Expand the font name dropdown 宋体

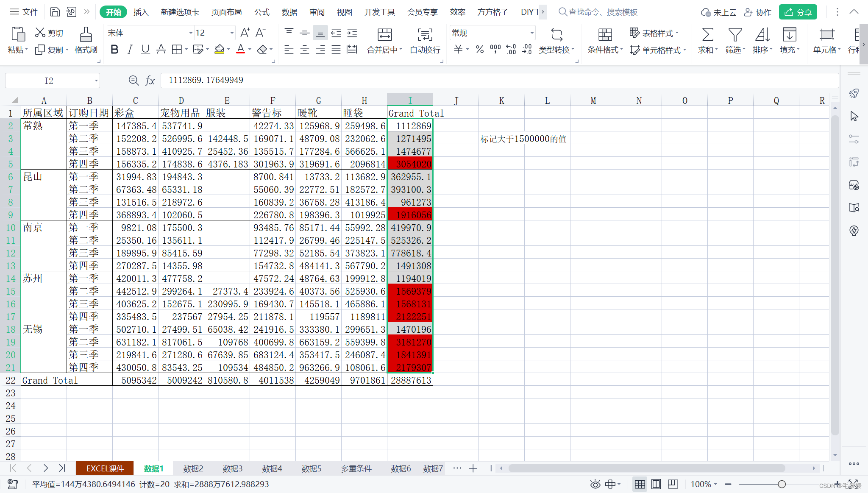[190, 33]
